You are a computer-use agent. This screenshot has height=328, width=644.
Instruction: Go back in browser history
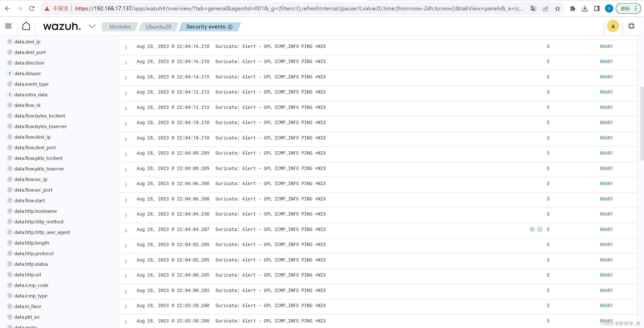point(8,9)
